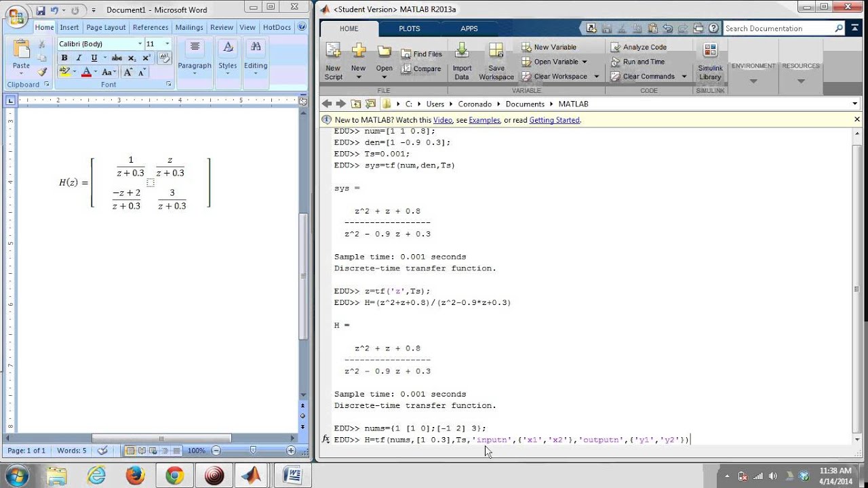Click up one folder level icon
The image size is (868, 488).
(356, 104)
